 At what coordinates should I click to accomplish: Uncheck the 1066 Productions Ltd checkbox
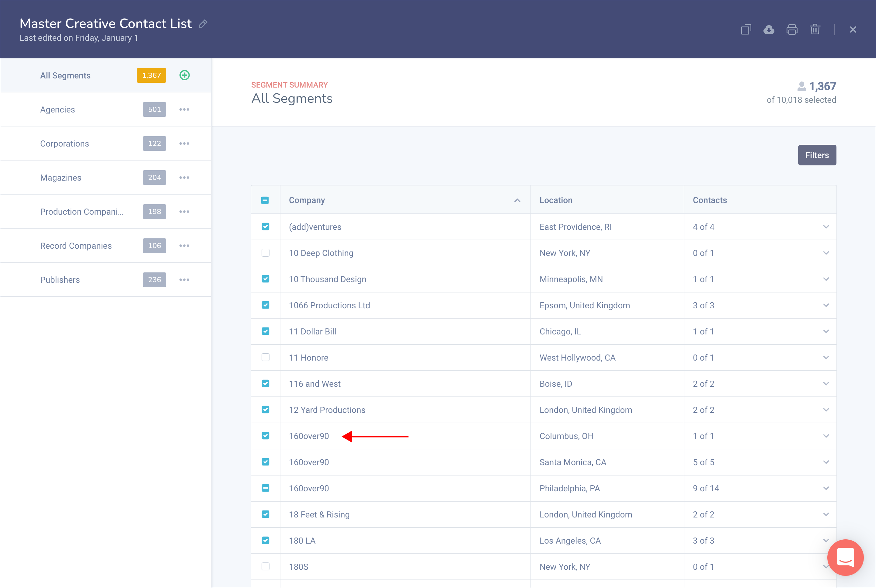(265, 305)
